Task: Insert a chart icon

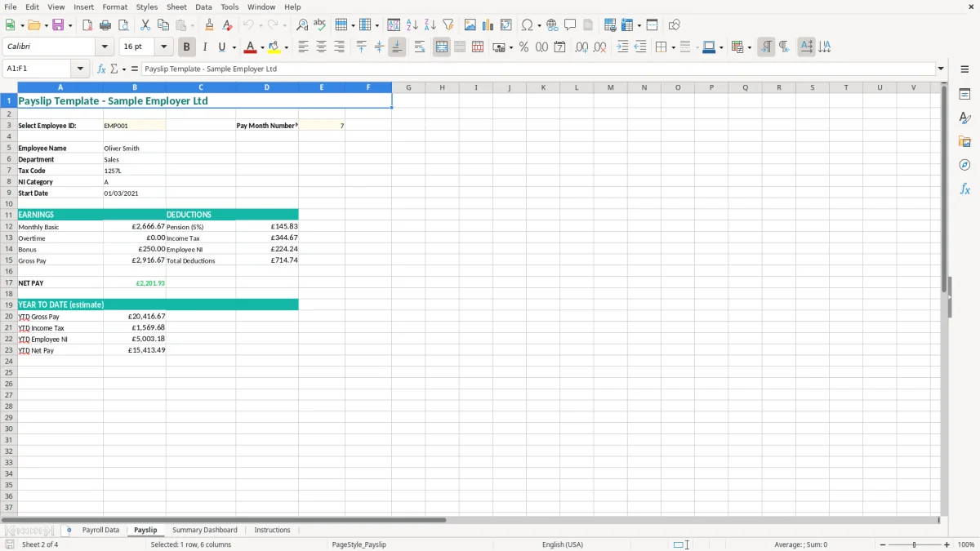Action: pos(488,25)
